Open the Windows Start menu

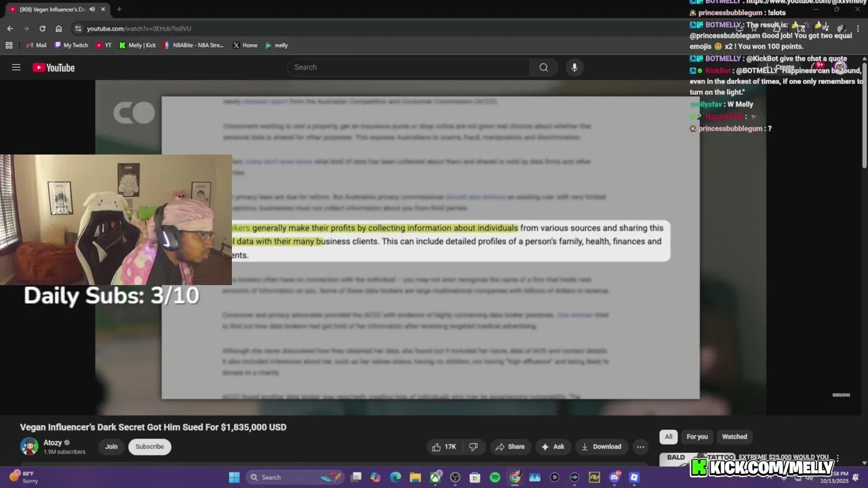click(234, 477)
